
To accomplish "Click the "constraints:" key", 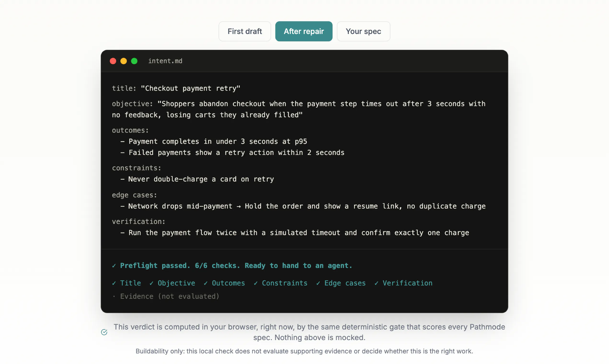I will 136,168.
